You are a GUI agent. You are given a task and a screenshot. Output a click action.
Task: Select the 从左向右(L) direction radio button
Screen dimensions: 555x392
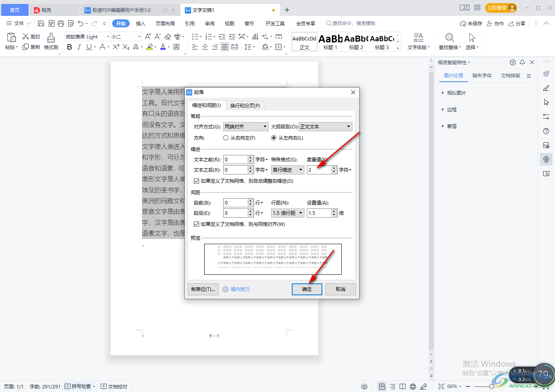[274, 138]
